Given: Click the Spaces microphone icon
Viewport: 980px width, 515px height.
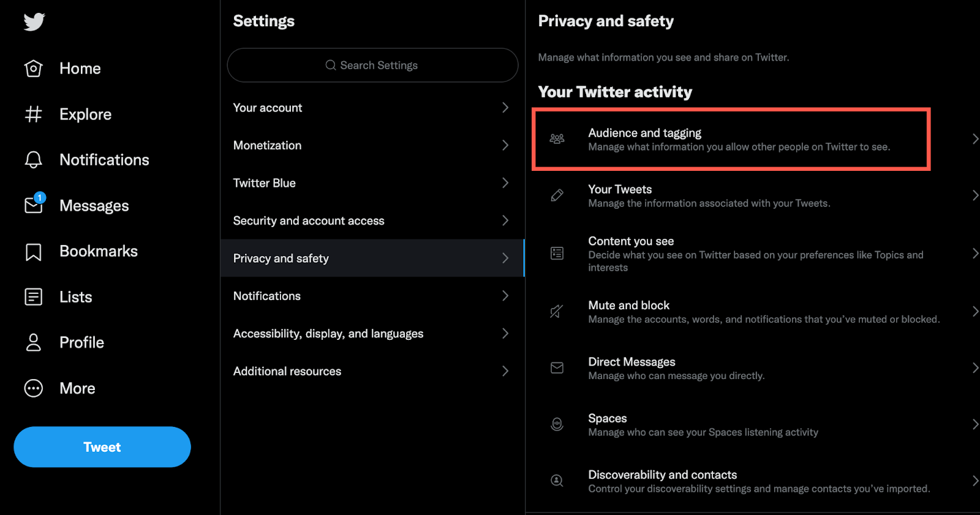Looking at the screenshot, I should pyautogui.click(x=557, y=424).
